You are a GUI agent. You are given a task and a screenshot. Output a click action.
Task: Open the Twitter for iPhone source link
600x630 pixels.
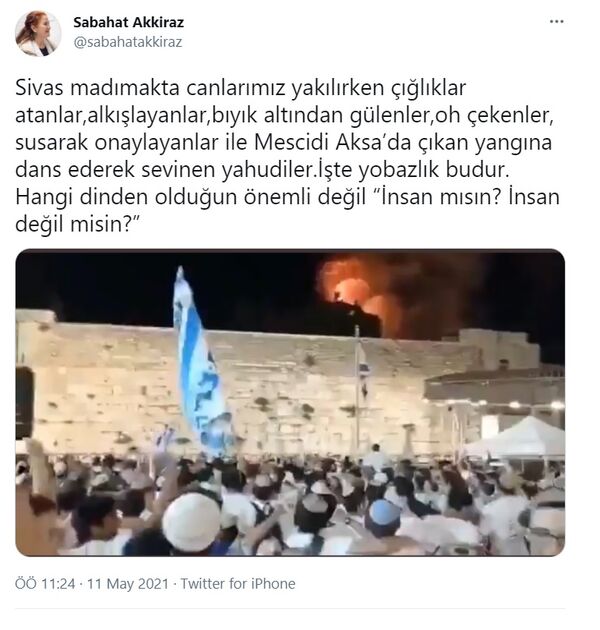[x=238, y=583]
